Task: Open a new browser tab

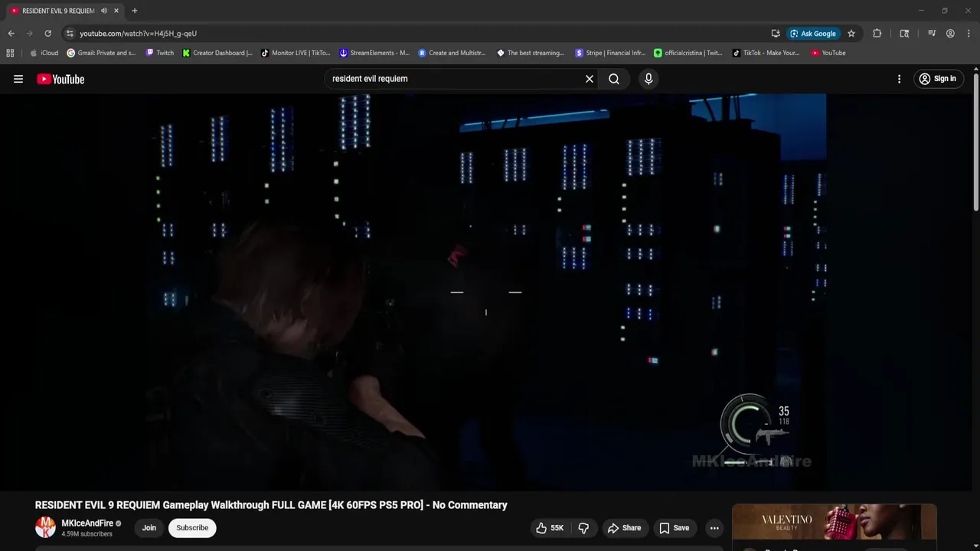Action: (135, 11)
